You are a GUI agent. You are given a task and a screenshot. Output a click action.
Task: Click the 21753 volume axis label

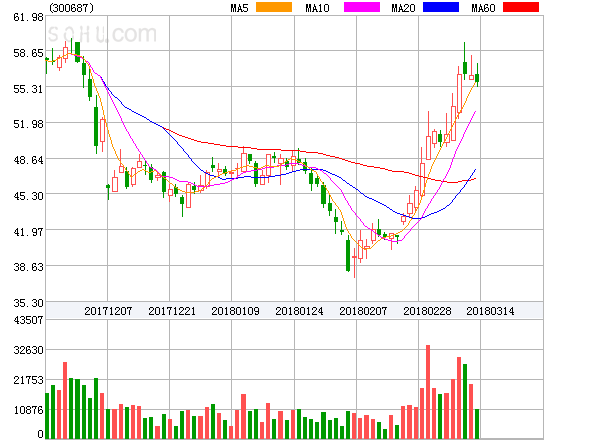29,380
